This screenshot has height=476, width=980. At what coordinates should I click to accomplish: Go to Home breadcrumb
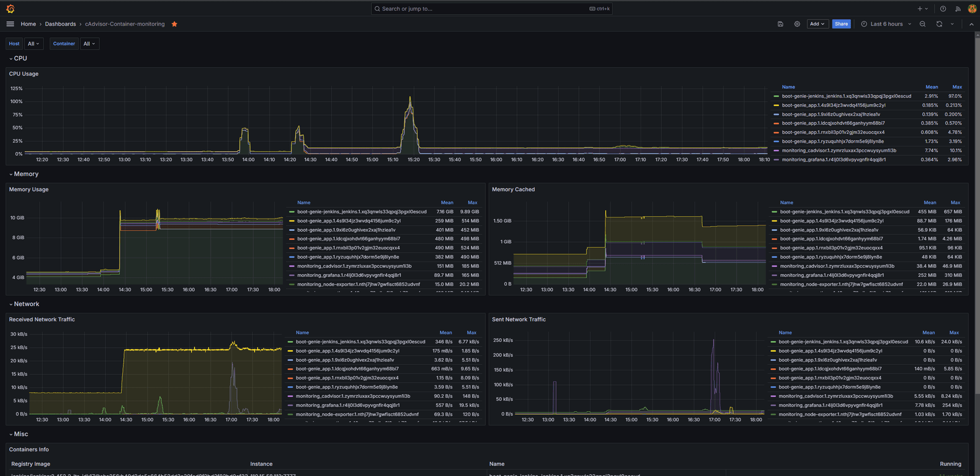tap(28, 24)
